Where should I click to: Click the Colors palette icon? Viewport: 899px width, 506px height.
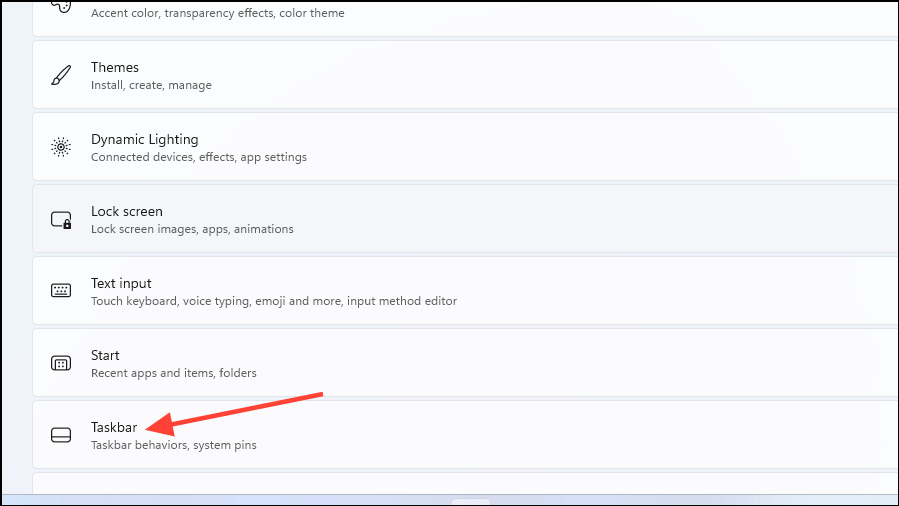(61, 6)
